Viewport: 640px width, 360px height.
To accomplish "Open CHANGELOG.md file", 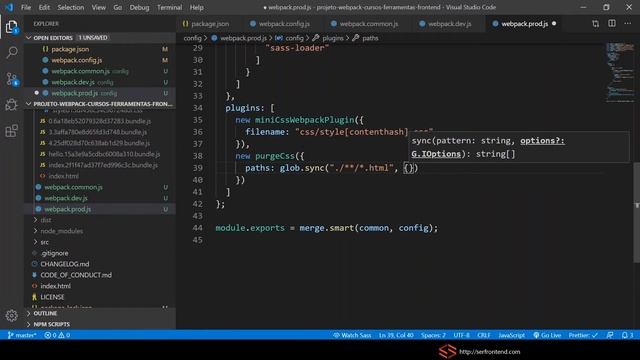I will pyautogui.click(x=64, y=264).
